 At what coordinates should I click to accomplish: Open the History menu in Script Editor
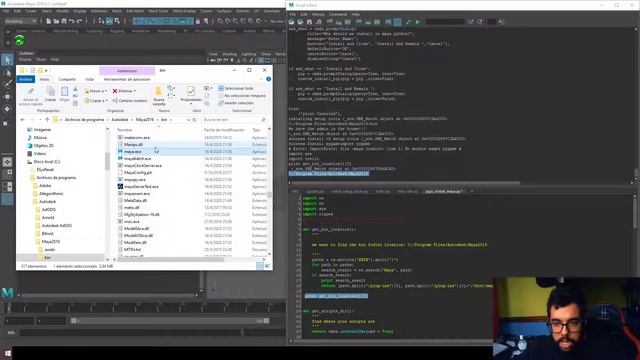pyautogui.click(x=318, y=14)
